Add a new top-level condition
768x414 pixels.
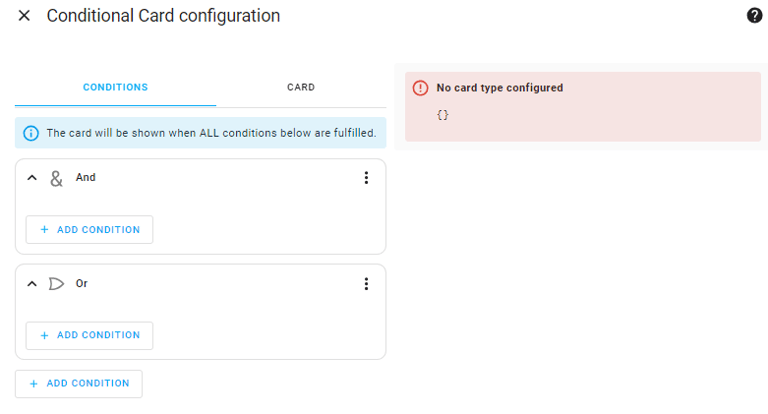click(x=79, y=383)
